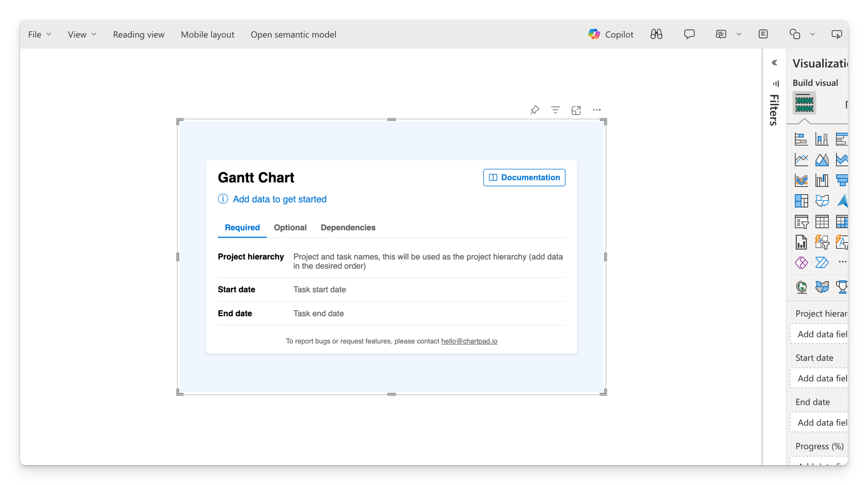Viewport: 868px width, 485px height.
Task: Open the View menu
Action: (x=82, y=34)
